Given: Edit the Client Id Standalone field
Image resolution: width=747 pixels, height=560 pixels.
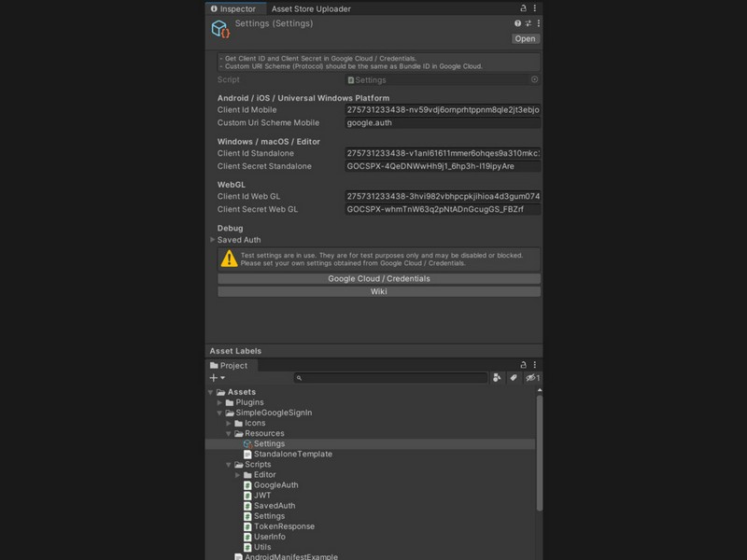Looking at the screenshot, I should (x=443, y=153).
